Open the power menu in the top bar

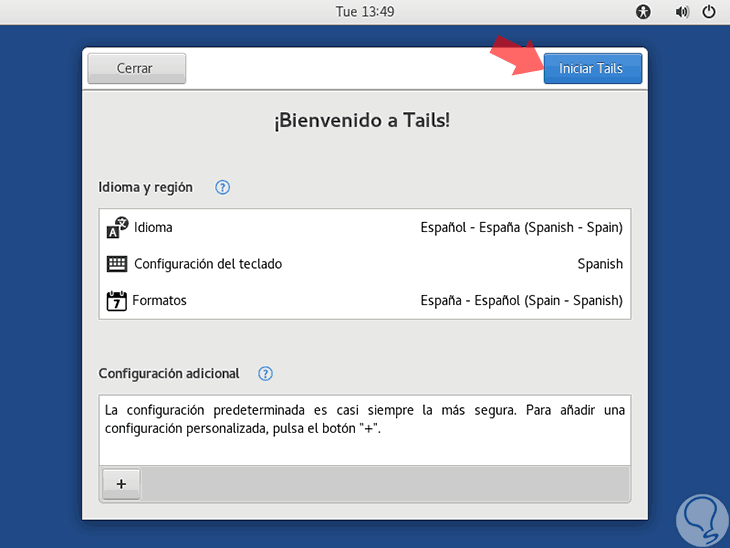tap(709, 12)
